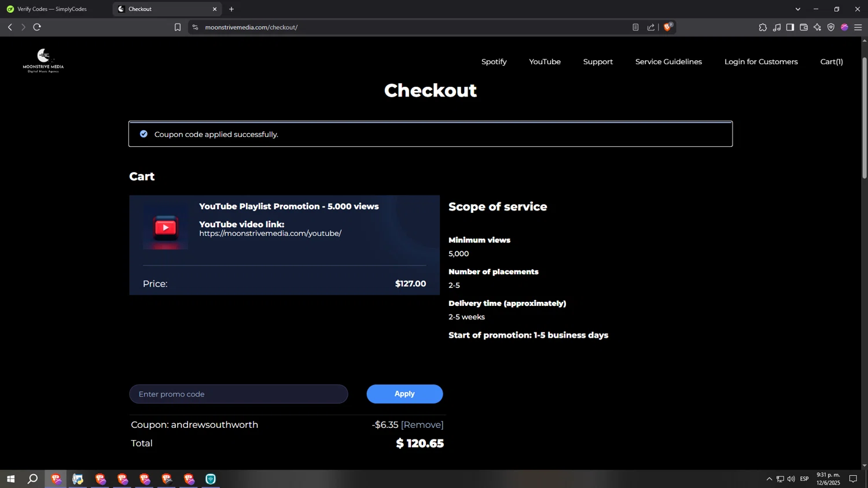The width and height of the screenshot is (868, 488).
Task: Open Cart(1) in the header
Action: 832,62
